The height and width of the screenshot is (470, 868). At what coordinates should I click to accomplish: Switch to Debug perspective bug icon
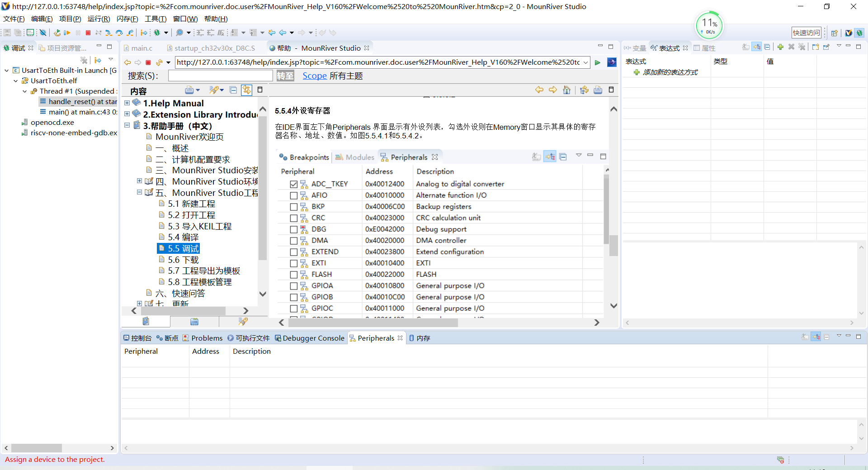pos(859,33)
